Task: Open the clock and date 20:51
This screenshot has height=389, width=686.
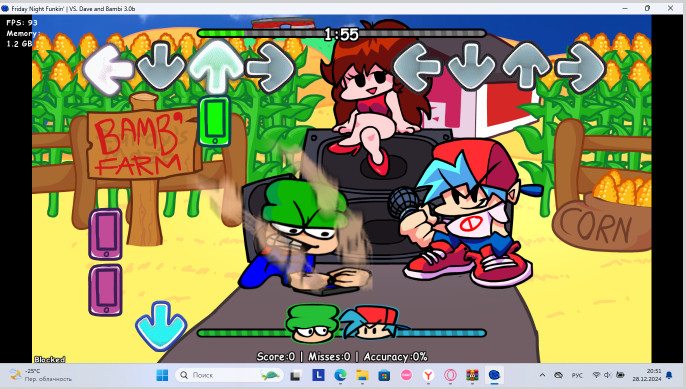Action: 647,375
